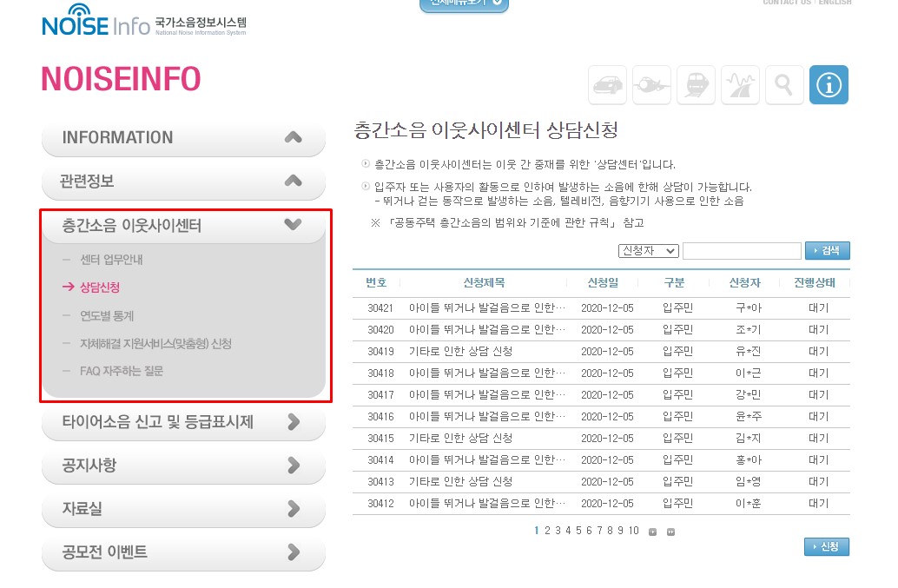Open the 전체메뉴보기 dropdown at top

coord(464,4)
